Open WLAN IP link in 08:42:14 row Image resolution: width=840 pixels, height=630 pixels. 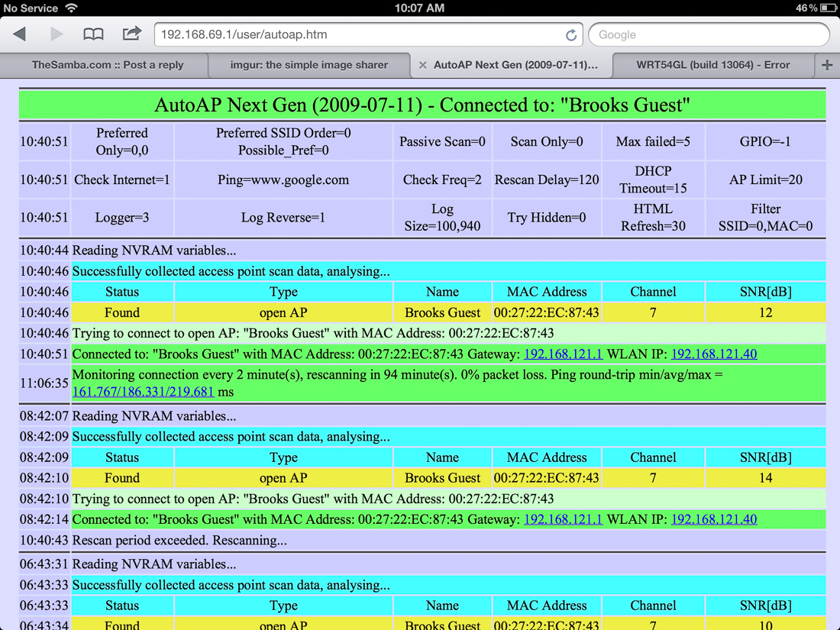coord(713,519)
